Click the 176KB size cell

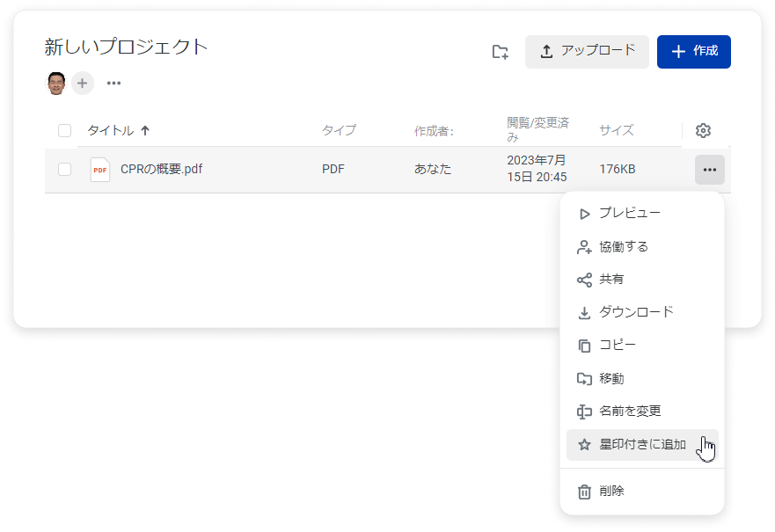pyautogui.click(x=618, y=169)
